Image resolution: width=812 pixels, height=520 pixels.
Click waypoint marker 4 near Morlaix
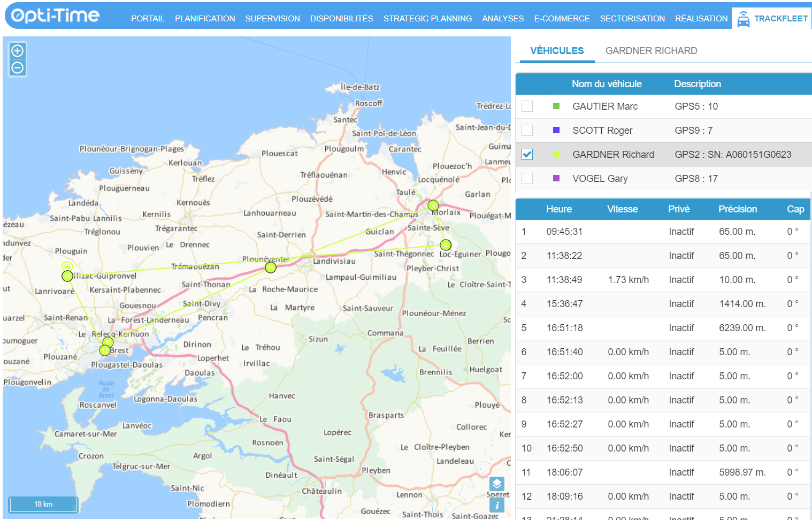(433, 205)
